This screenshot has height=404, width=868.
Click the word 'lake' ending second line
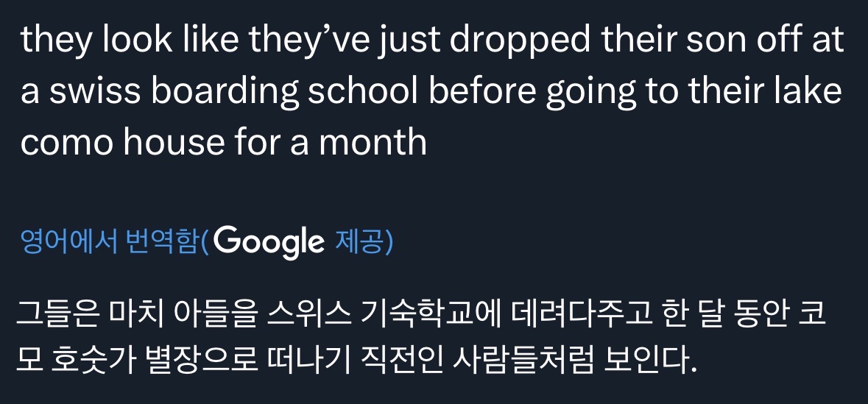pos(814,91)
